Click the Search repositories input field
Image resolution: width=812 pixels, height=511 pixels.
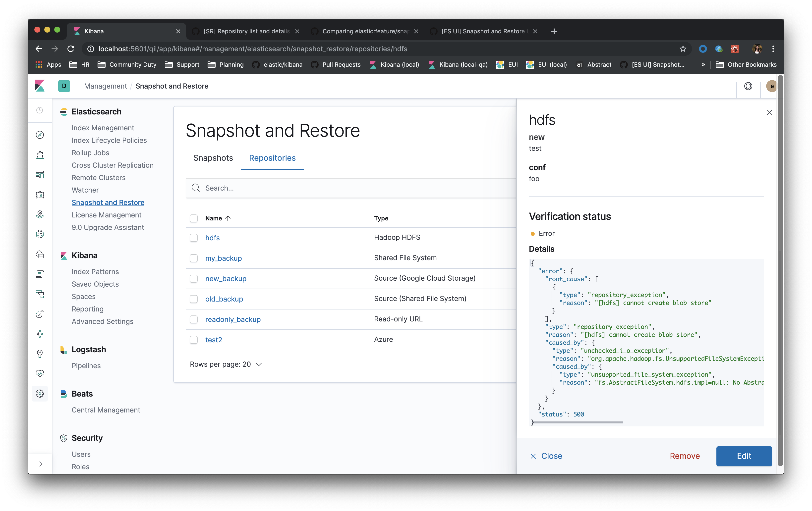350,187
